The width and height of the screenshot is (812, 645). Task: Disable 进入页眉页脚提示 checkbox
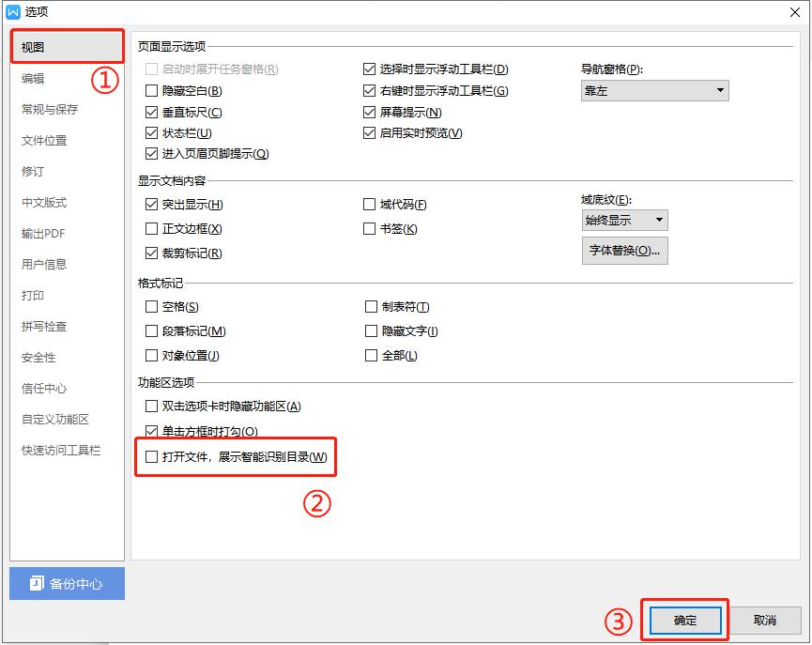point(151,154)
